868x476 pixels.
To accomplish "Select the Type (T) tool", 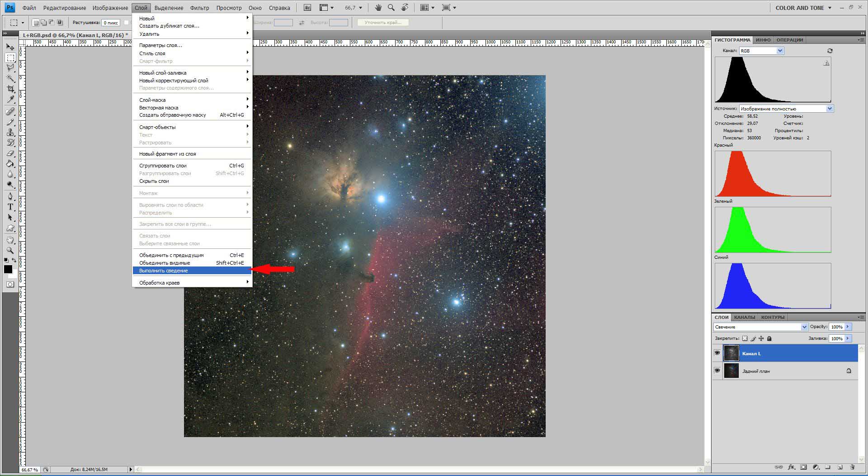I will click(10, 207).
